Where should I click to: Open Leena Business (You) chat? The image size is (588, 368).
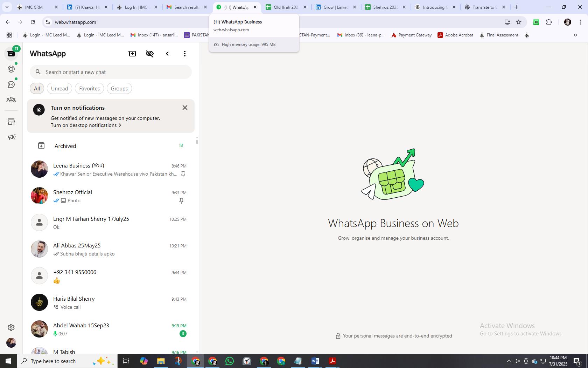tap(111, 169)
